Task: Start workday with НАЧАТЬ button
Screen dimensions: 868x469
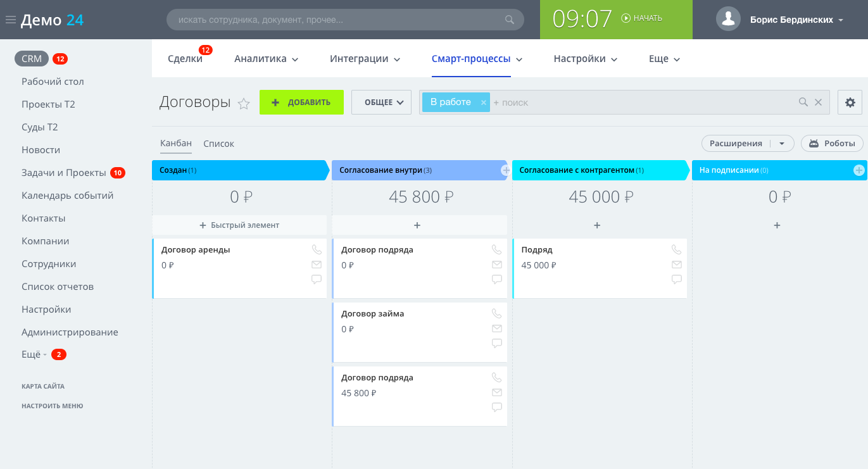Action: [642, 18]
